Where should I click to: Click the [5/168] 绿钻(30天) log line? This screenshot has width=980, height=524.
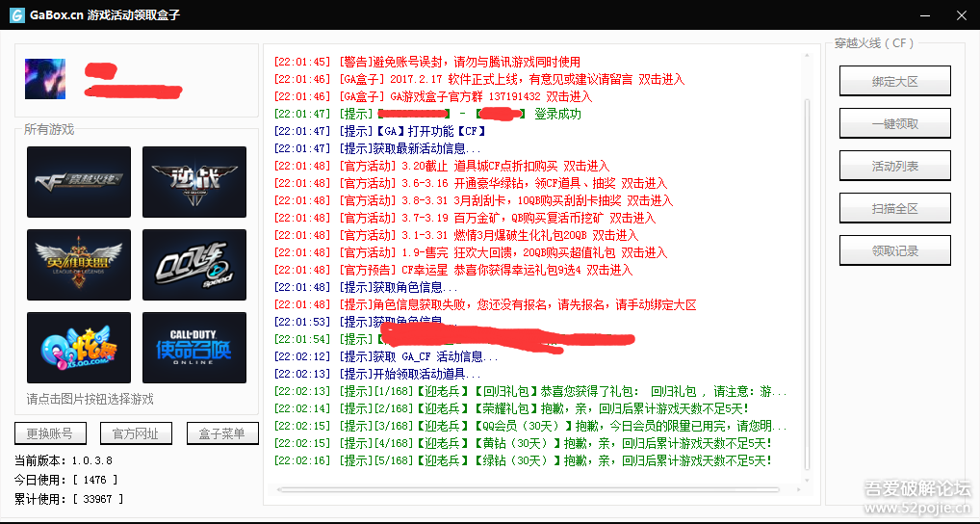(523, 460)
